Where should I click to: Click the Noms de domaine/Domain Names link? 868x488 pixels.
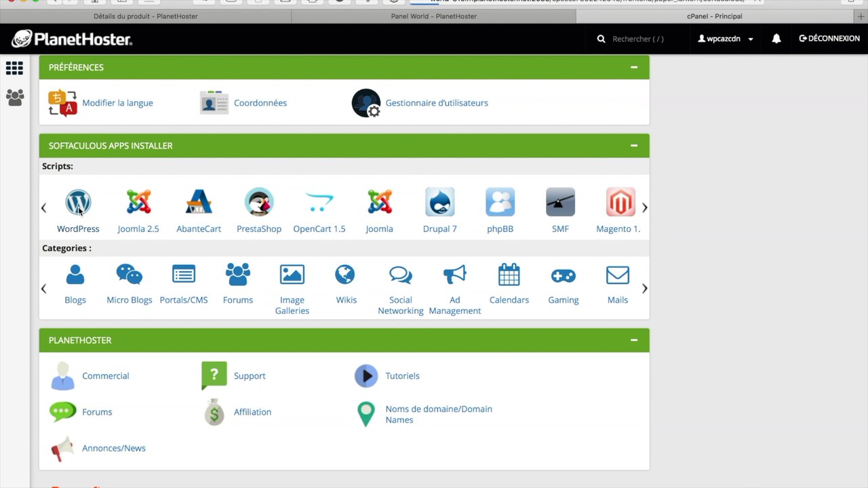click(x=439, y=414)
